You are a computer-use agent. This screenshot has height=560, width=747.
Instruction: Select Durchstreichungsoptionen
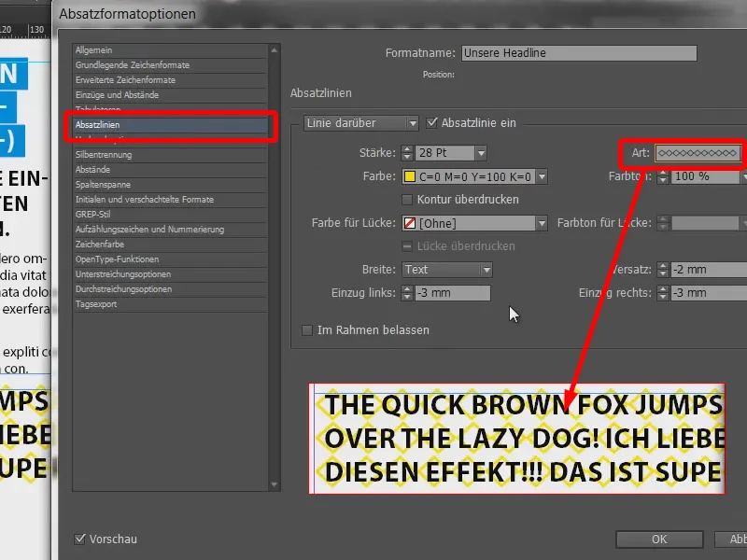(x=170, y=289)
